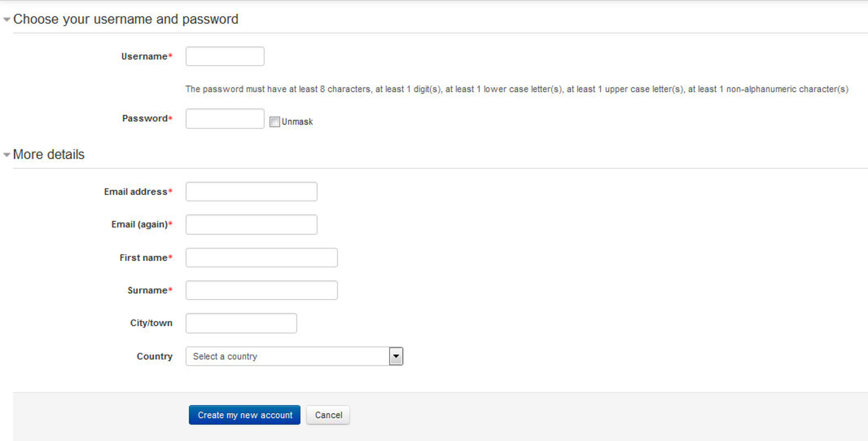Click 'Create my new account' button
The width and height of the screenshot is (868, 441).
pyautogui.click(x=244, y=415)
